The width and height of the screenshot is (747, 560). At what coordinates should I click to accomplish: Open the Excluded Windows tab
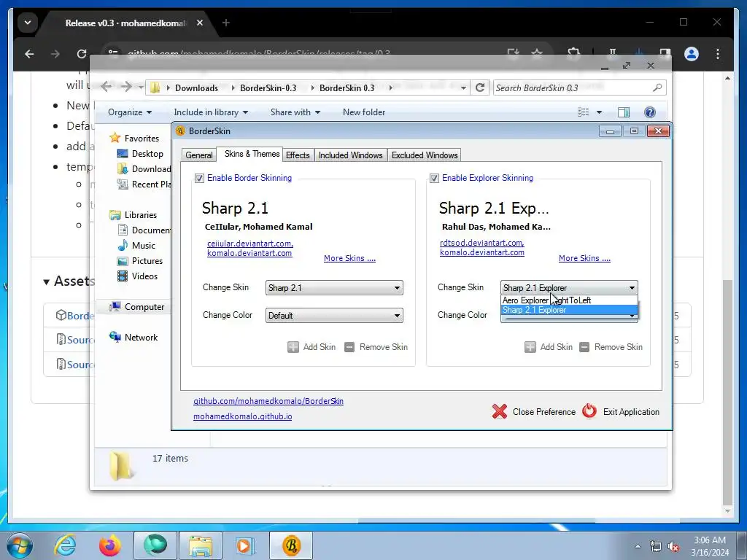pos(425,155)
